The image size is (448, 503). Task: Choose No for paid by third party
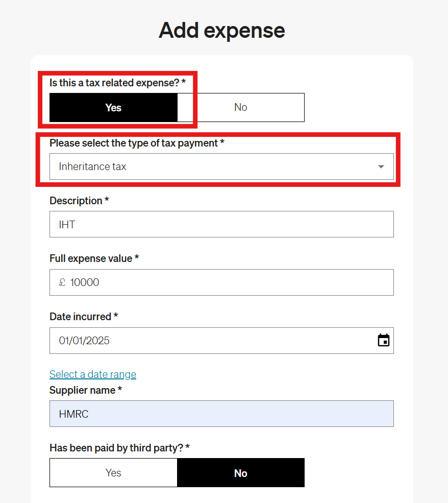pos(240,473)
